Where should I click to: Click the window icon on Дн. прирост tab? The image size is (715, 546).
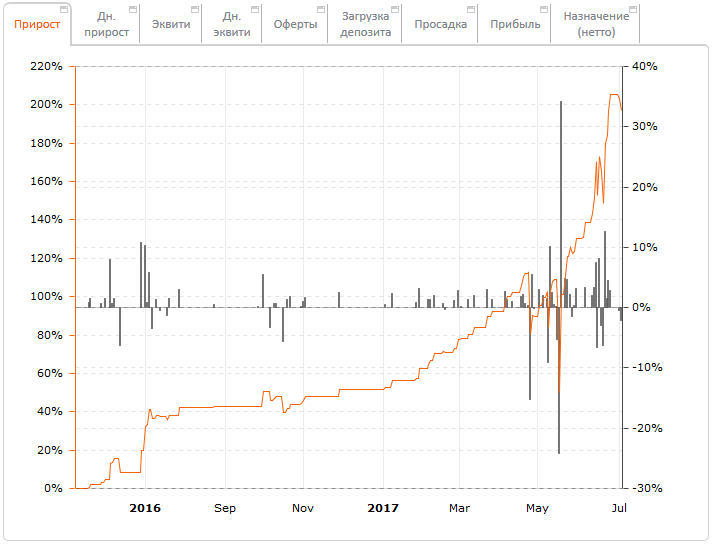tap(132, 9)
